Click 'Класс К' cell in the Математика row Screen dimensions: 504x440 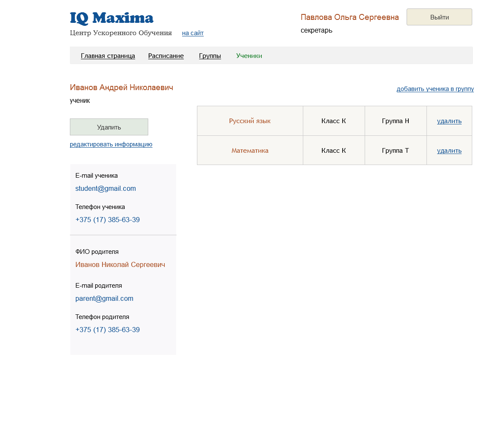click(334, 150)
